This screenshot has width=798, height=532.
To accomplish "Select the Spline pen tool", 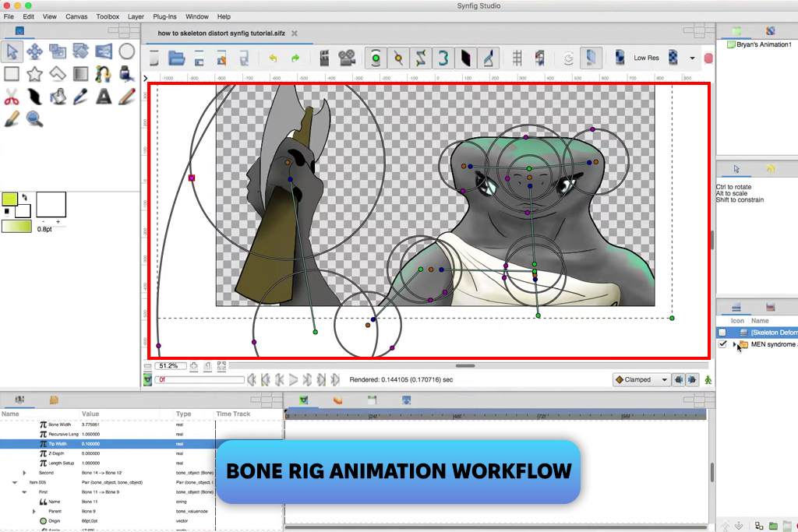I will 104,74.
